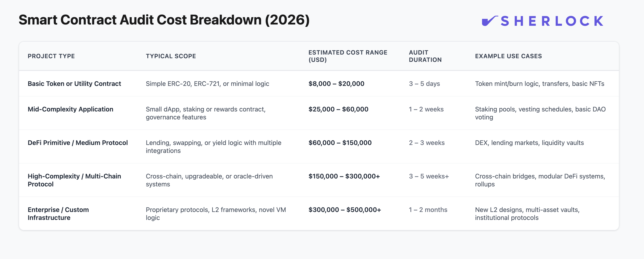Select the Basic Token or Utility Contract row label

click(x=74, y=84)
